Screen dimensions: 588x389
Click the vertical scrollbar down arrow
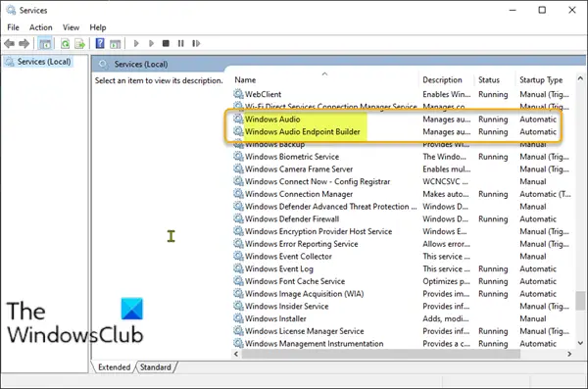pyautogui.click(x=580, y=343)
